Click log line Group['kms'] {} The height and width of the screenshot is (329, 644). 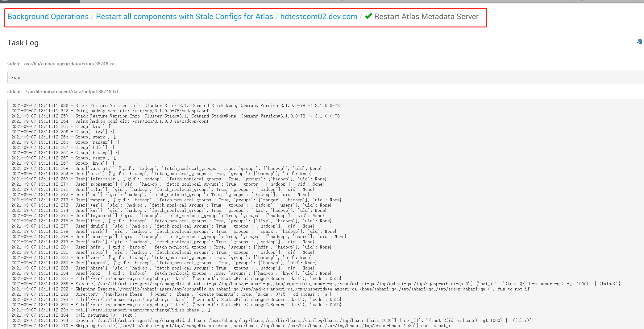[61, 126]
